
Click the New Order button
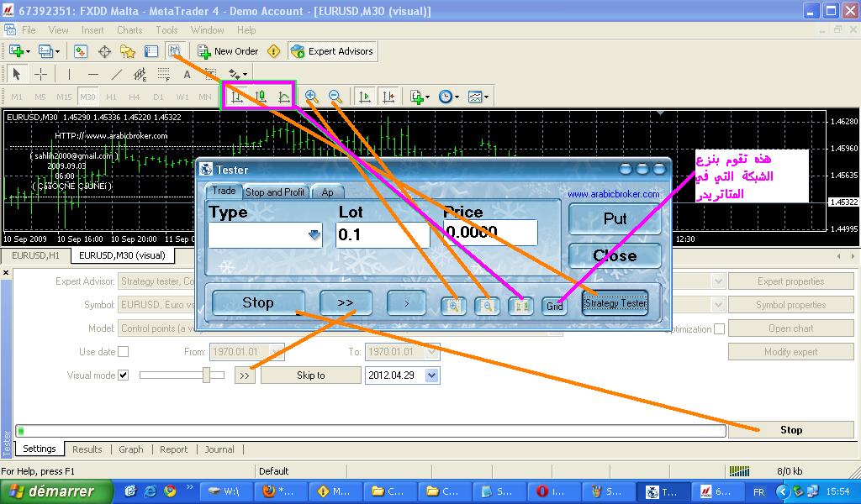[229, 51]
